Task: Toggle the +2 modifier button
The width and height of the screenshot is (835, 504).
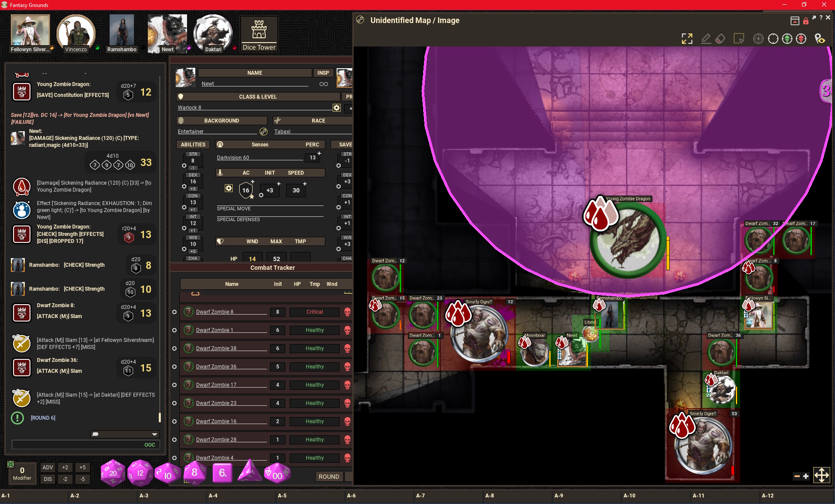Action: coord(65,468)
